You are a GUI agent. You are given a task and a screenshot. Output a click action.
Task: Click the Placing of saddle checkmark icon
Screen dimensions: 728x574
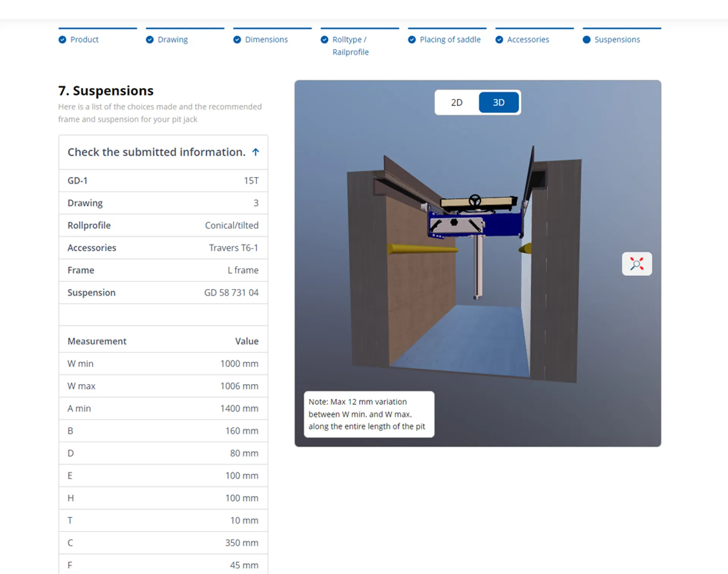(x=412, y=40)
